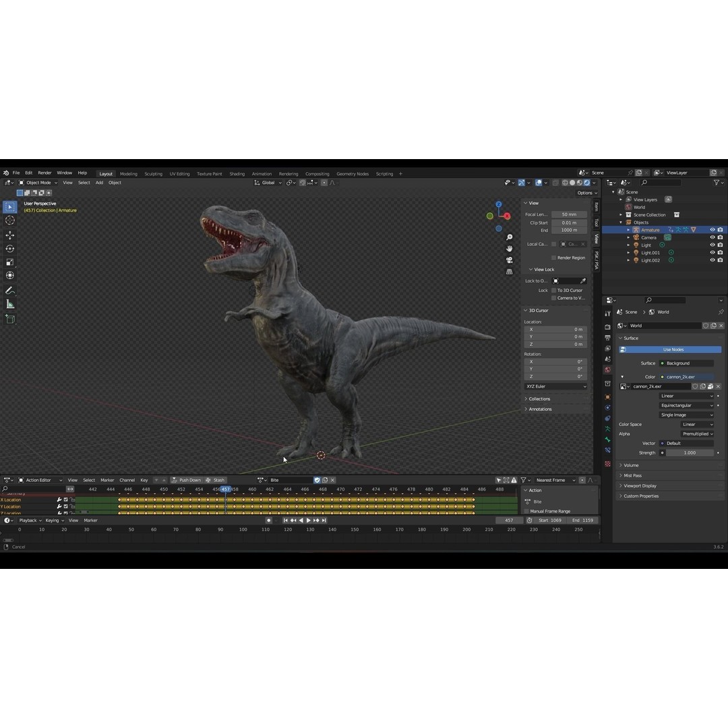Open the World properties tab icon
This screenshot has width=728, height=728.
(607, 370)
